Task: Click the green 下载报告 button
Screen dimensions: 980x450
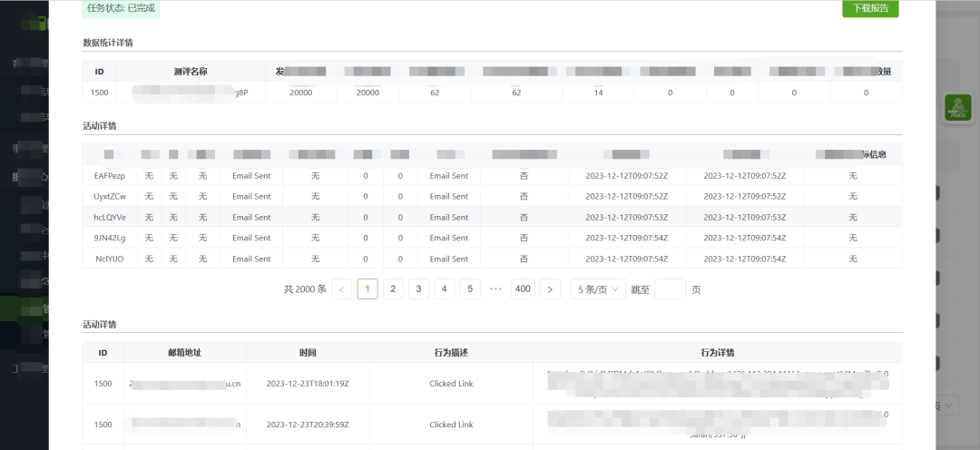Action: coord(870,9)
